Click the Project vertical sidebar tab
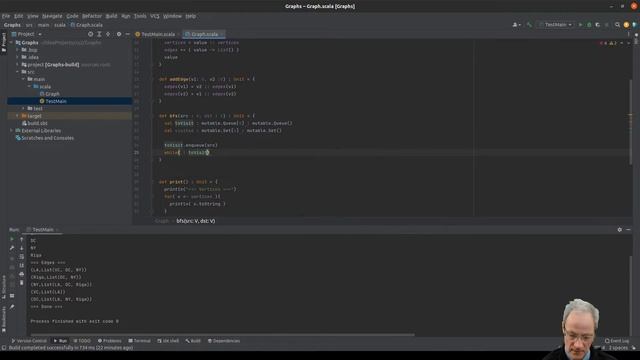Image resolution: width=640 pixels, height=360 pixels. 4,42
